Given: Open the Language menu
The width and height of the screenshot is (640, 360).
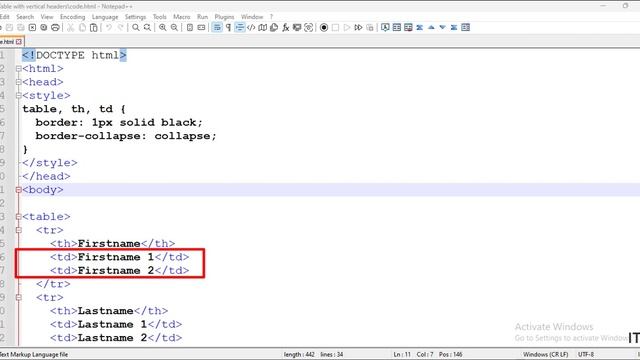Looking at the screenshot, I should coord(105,17).
